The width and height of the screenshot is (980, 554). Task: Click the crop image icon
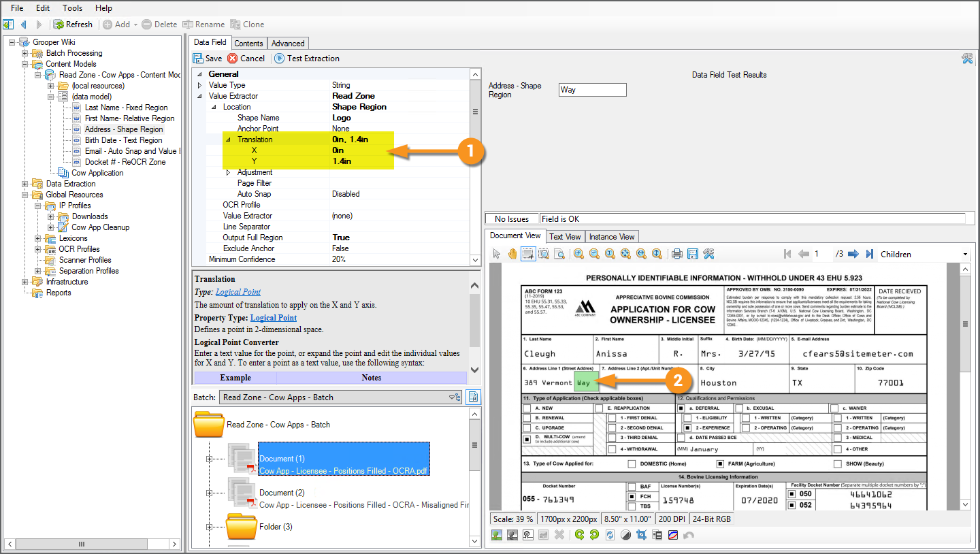click(641, 535)
